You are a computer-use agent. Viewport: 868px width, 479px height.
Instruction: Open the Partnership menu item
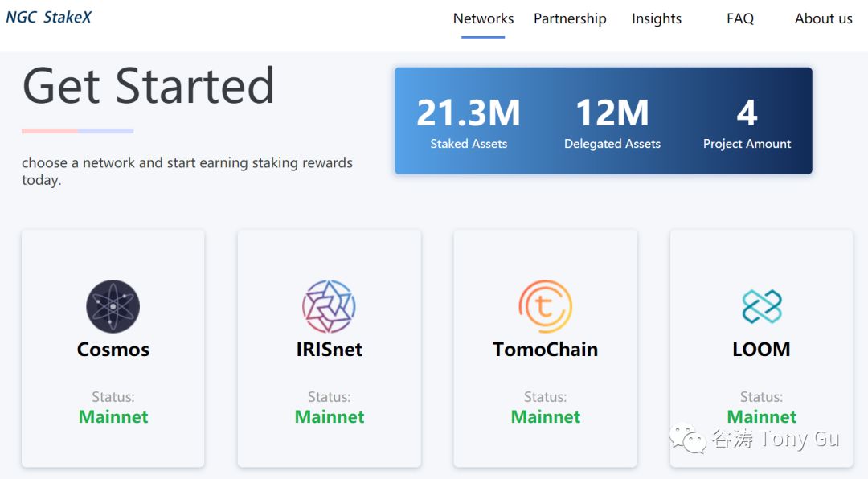click(x=570, y=18)
